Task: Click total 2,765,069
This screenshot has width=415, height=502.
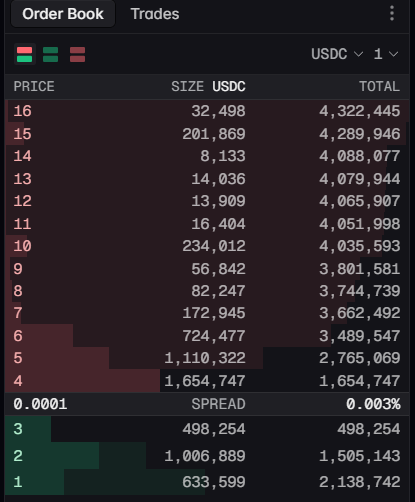Action: click(360, 358)
